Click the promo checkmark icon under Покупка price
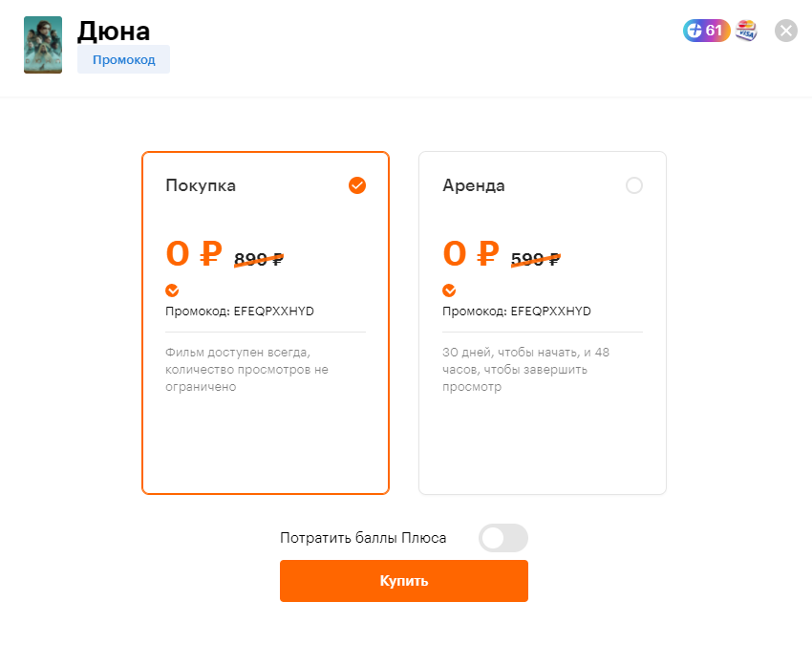The width and height of the screenshot is (812, 666). 172,290
